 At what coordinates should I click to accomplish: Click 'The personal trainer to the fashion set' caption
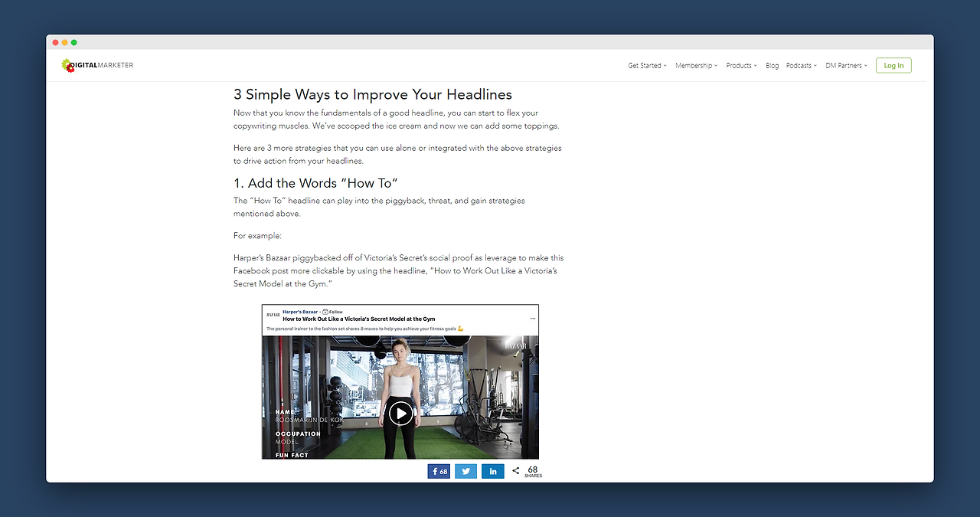(x=364, y=329)
